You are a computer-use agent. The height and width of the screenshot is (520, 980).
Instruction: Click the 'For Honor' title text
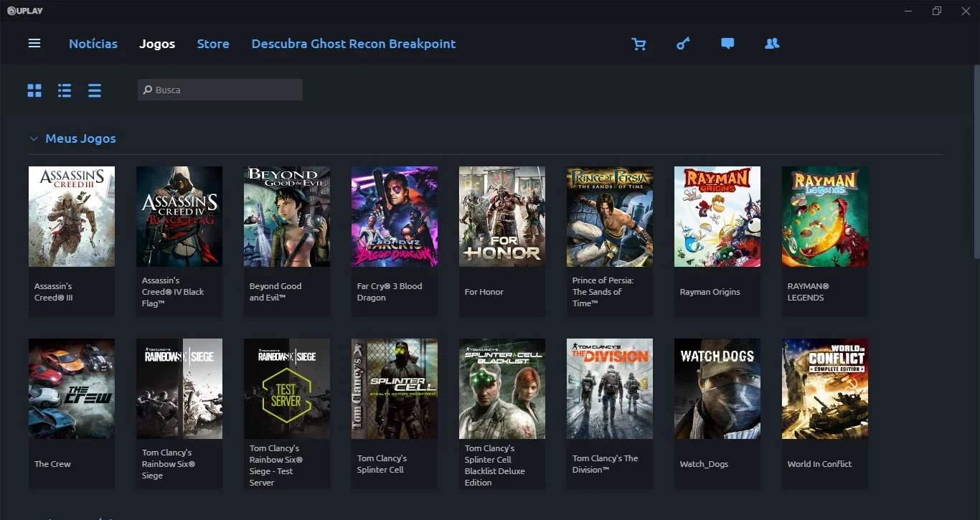[484, 292]
